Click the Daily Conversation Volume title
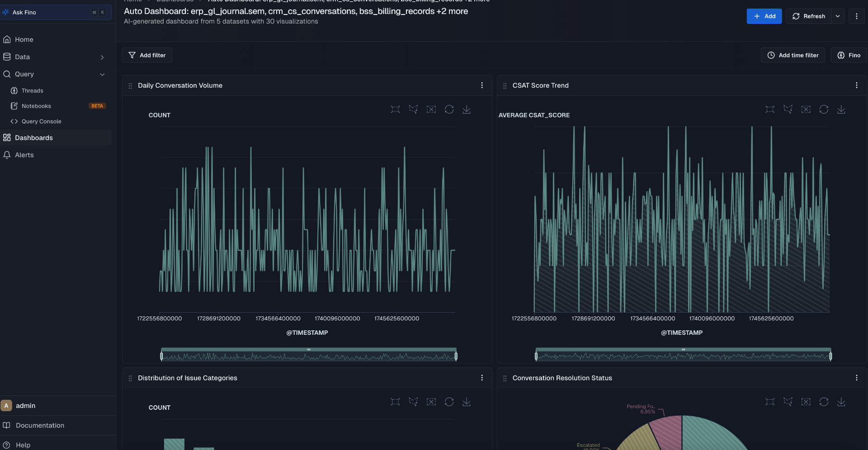 [180, 85]
